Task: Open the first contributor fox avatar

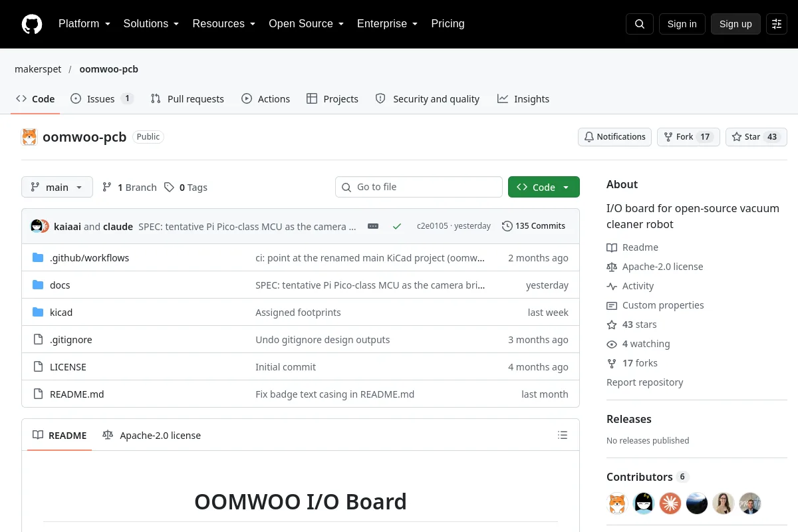Action: point(618,503)
